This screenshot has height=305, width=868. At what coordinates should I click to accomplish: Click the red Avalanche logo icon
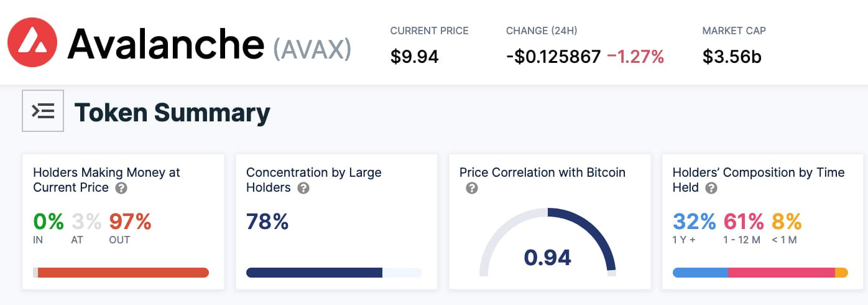(x=32, y=42)
